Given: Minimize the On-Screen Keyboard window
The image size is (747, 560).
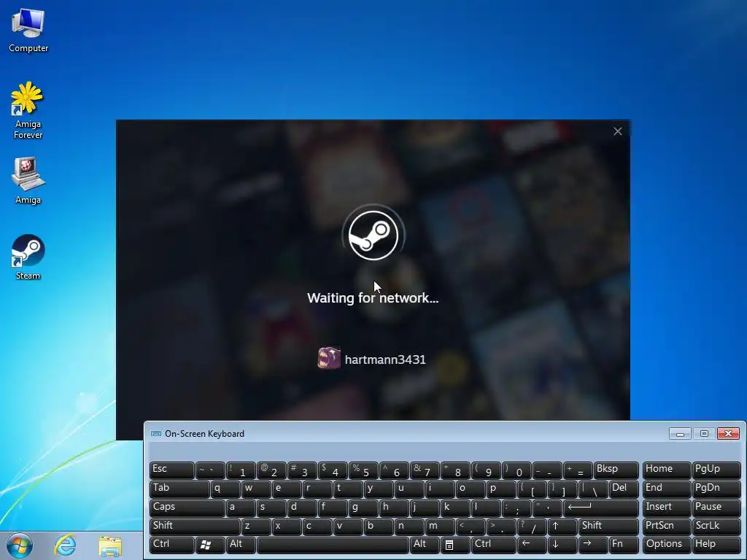Looking at the screenshot, I should coord(680,433).
